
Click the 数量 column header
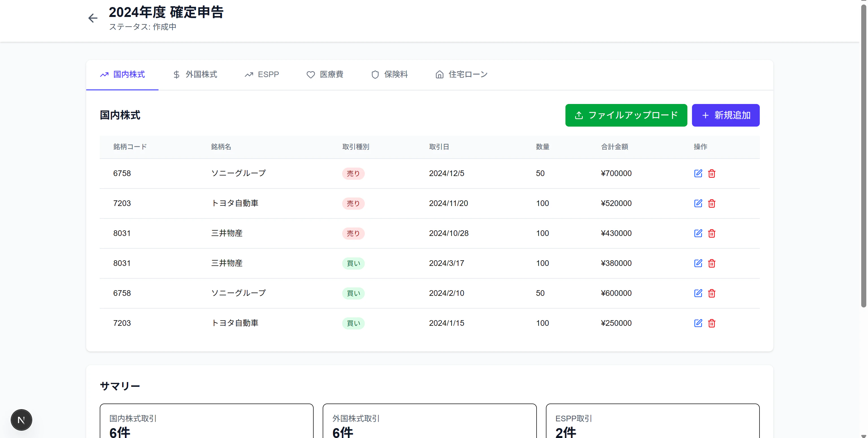point(542,147)
